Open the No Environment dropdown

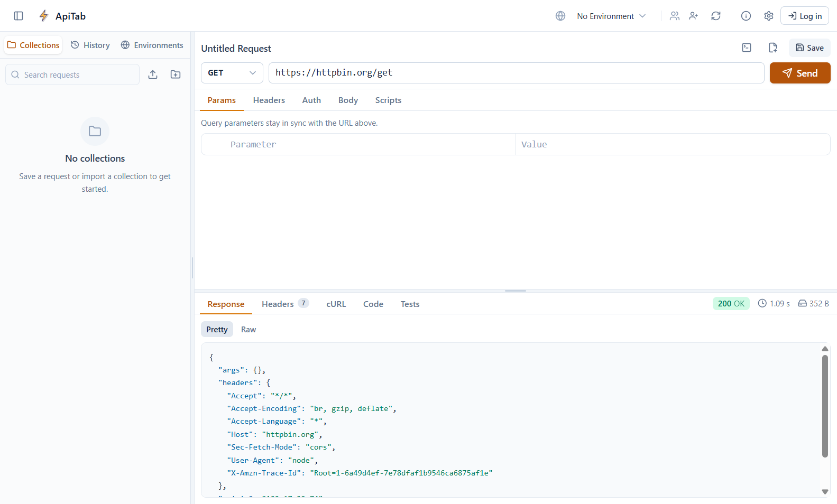tap(611, 16)
